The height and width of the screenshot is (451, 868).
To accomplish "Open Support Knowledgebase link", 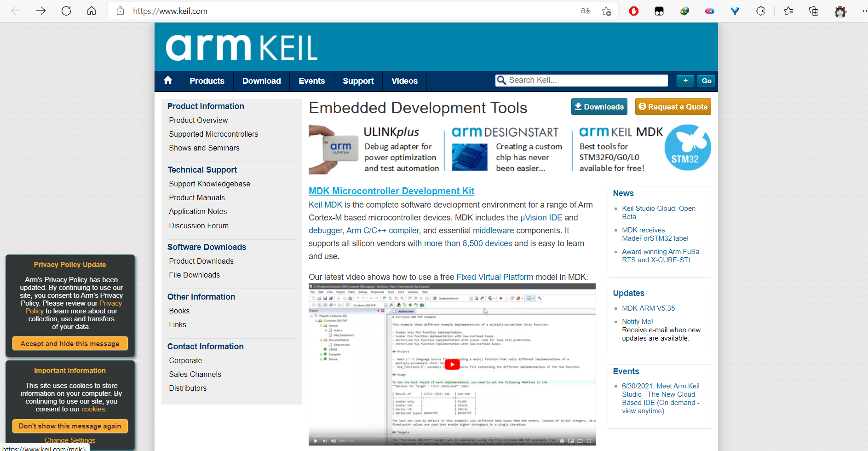I will tap(210, 184).
